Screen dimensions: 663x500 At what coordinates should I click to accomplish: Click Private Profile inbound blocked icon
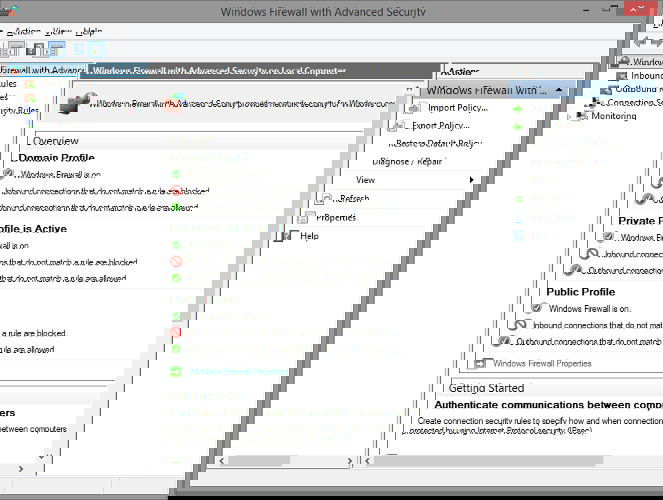(x=589, y=254)
